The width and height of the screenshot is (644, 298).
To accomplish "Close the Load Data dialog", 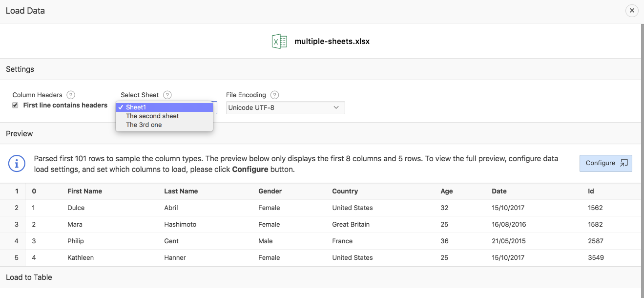I will click(x=632, y=10).
